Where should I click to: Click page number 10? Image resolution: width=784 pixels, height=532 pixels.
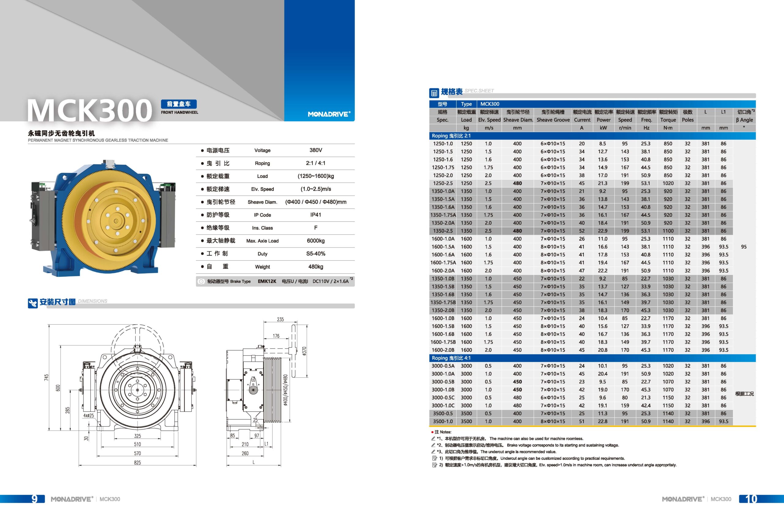751,499
